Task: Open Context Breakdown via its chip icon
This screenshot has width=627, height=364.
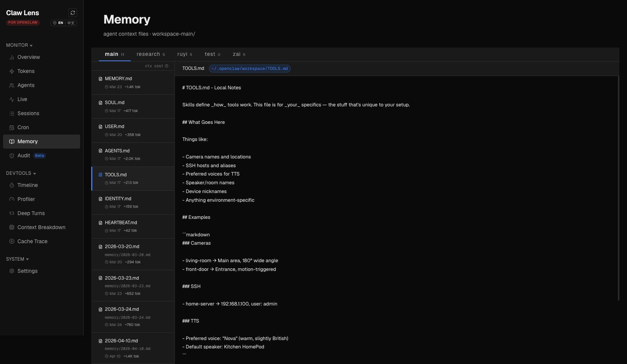Action: pos(12,228)
